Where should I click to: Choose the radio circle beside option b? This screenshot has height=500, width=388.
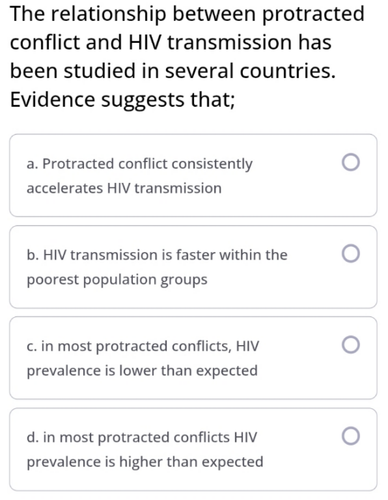click(x=351, y=254)
